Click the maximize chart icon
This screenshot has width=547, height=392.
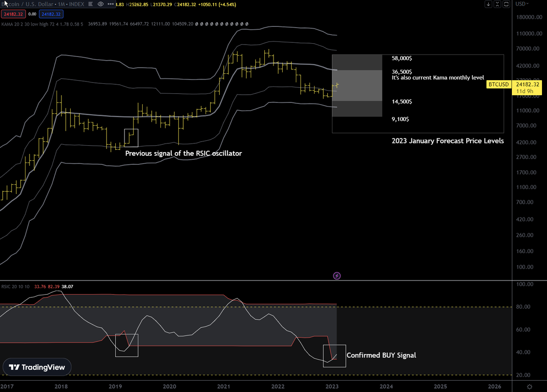click(x=497, y=4)
